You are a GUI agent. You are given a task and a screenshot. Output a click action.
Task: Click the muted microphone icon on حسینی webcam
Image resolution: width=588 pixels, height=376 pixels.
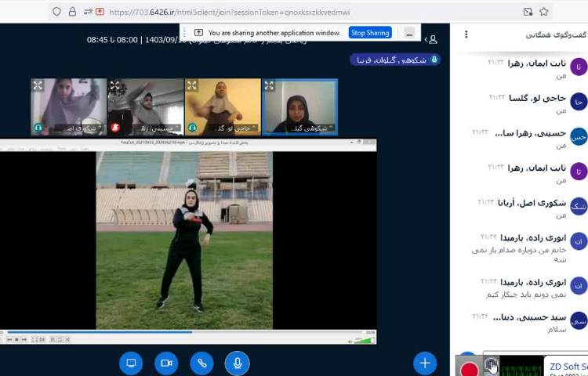coord(115,128)
